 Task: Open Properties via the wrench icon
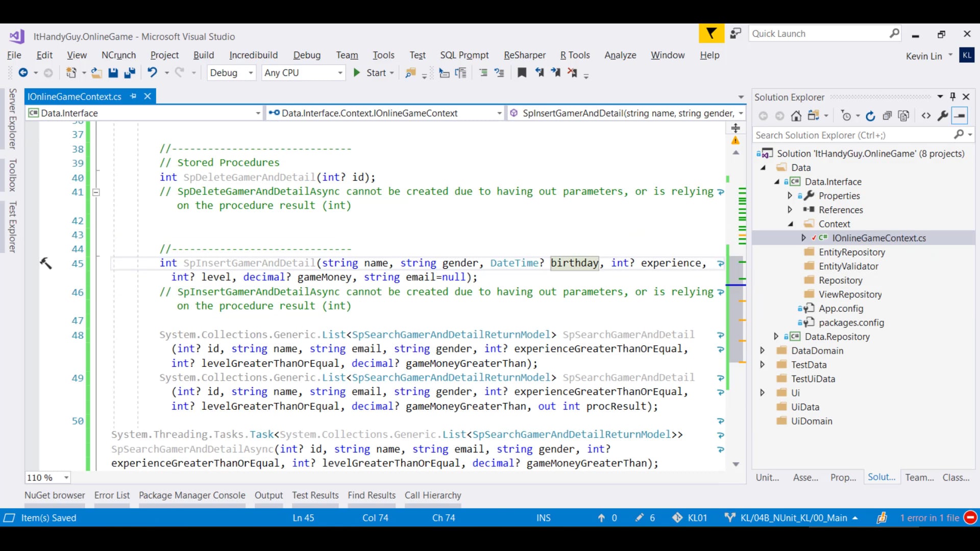click(943, 116)
